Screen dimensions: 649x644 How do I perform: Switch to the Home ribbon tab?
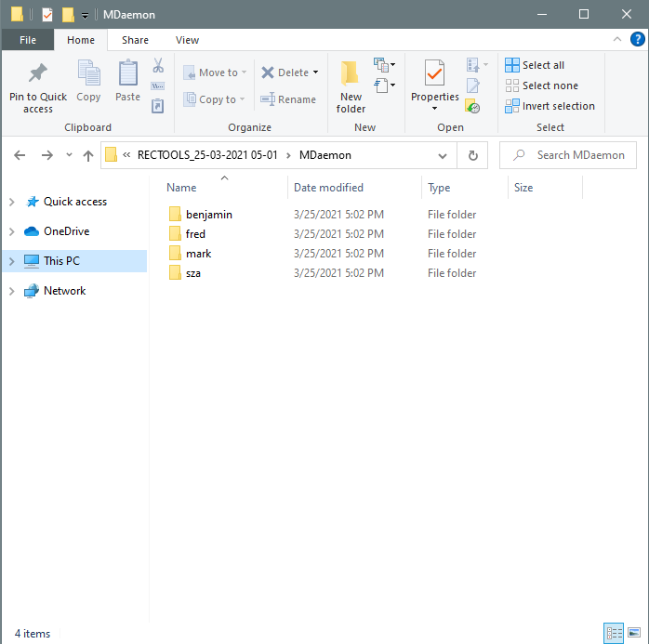pyautogui.click(x=81, y=40)
